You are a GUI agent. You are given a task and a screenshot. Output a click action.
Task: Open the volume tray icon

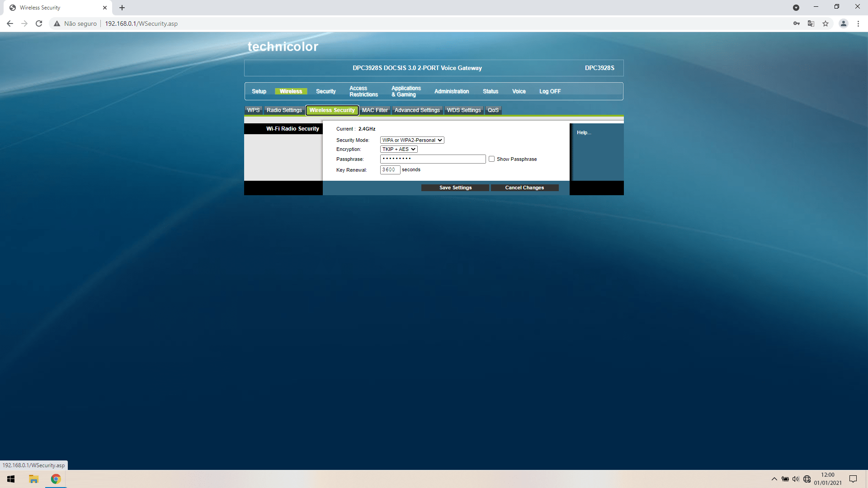[x=796, y=479]
